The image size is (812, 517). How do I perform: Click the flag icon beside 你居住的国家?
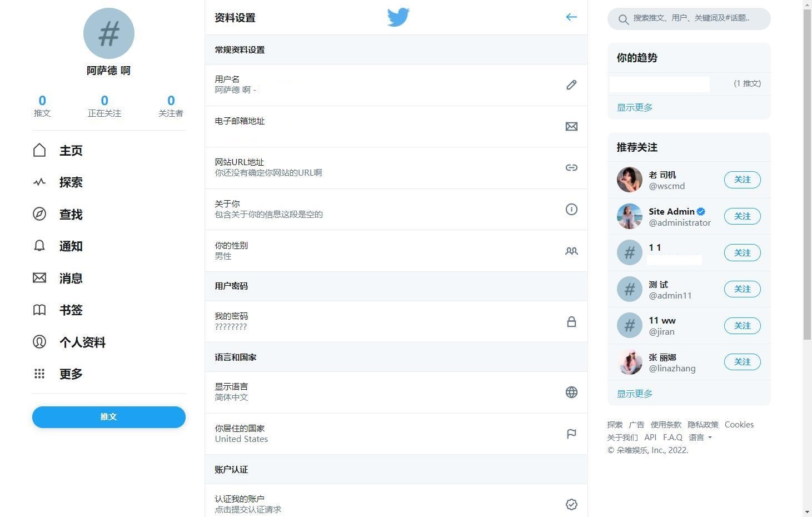pyautogui.click(x=571, y=434)
